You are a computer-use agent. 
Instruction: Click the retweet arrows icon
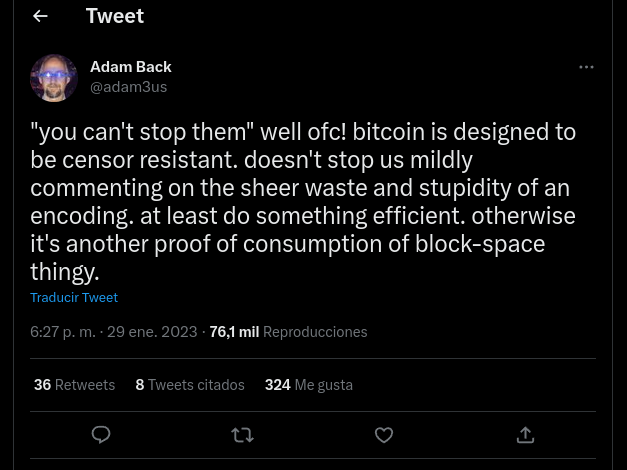tap(242, 435)
